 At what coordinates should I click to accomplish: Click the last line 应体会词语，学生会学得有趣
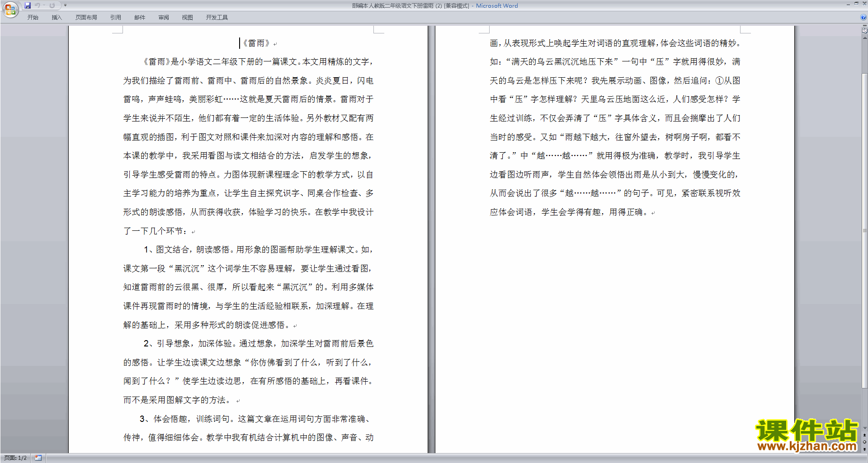click(x=569, y=212)
